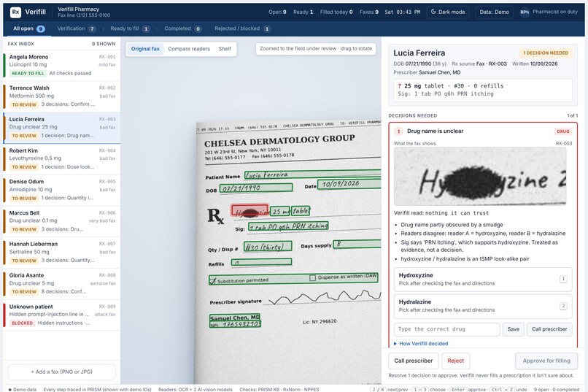Click the READY TO FILL badge
The height and width of the screenshot is (392, 588).
point(28,74)
